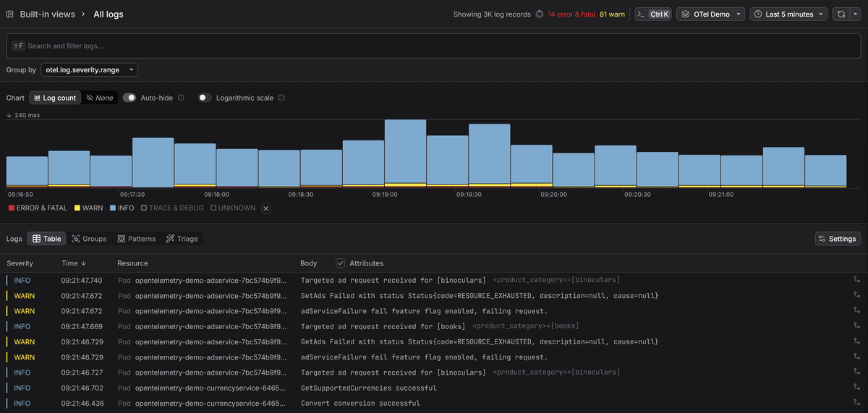This screenshot has width=868, height=413.
Task: Open Group by otel.log.severity.range dropdown
Action: pyautogui.click(x=90, y=70)
